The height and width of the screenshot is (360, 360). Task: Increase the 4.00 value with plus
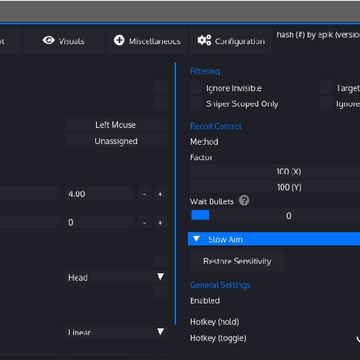(160, 194)
